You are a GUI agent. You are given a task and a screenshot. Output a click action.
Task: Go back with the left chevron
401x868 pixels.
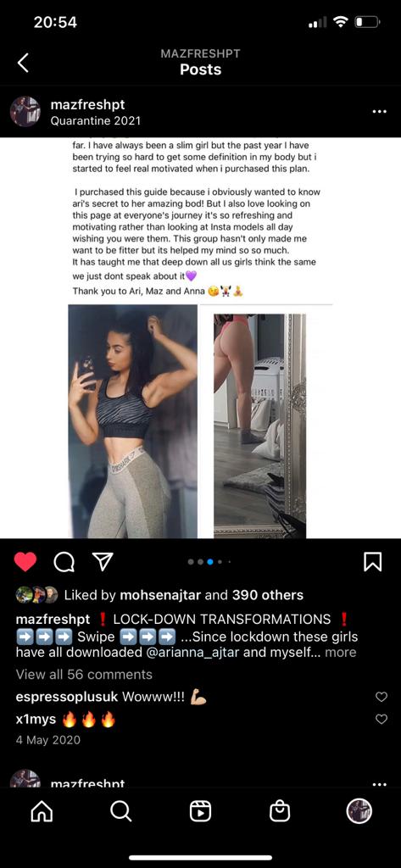(23, 63)
